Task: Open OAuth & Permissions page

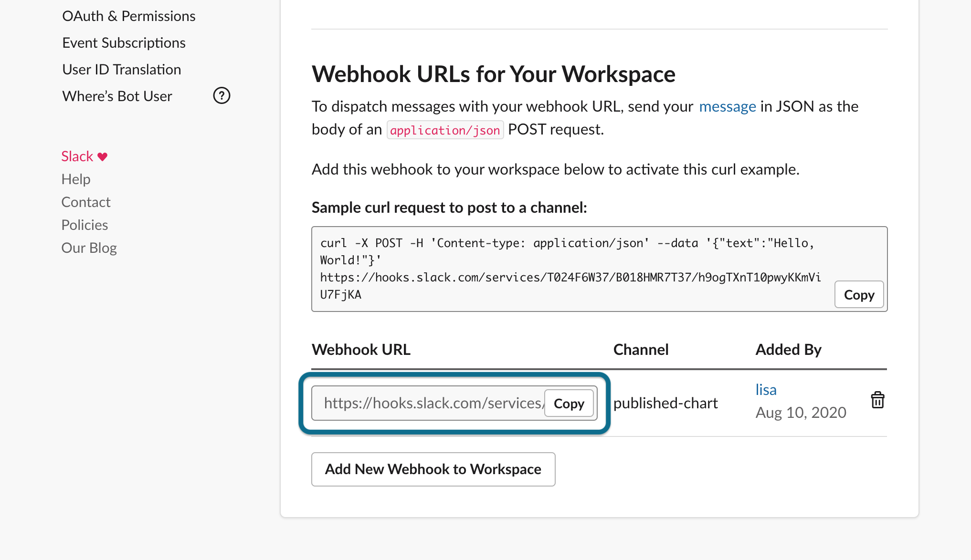Action: pyautogui.click(x=129, y=16)
